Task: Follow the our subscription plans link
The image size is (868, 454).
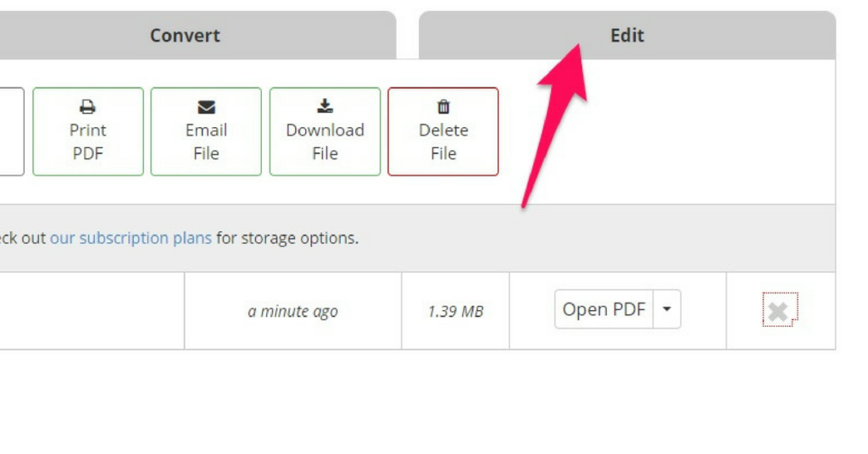Action: pyautogui.click(x=131, y=238)
